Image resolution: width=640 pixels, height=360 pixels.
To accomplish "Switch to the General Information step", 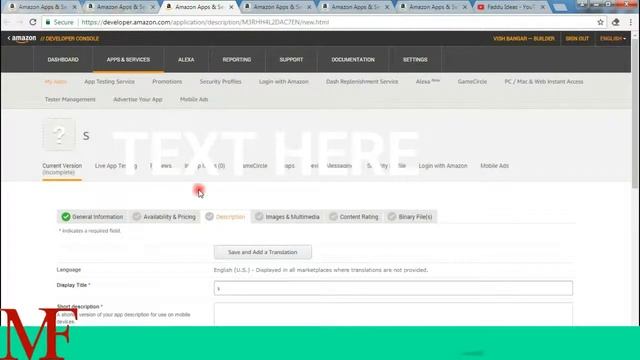I will tap(93, 217).
